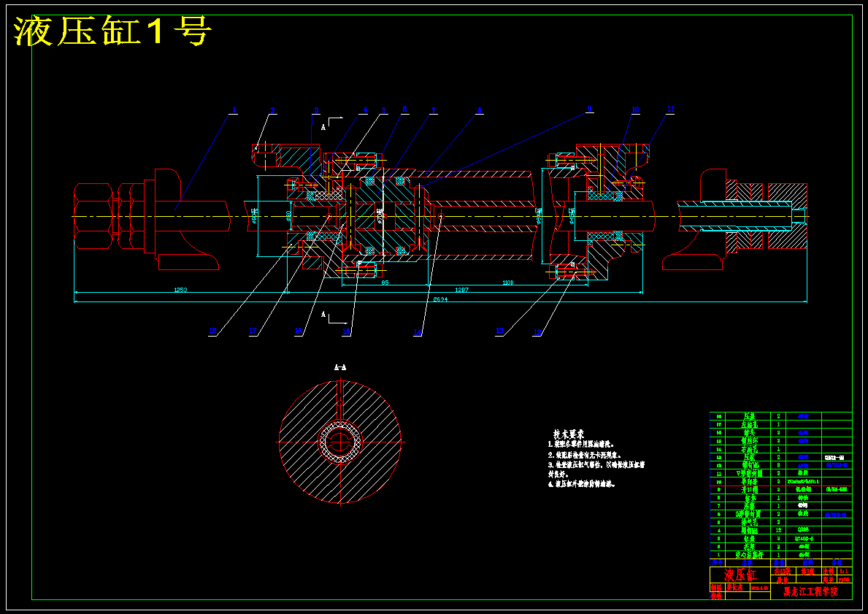This screenshot has height=614, width=868.
Task: Click the 审核 label in title block
Action: [x=716, y=596]
